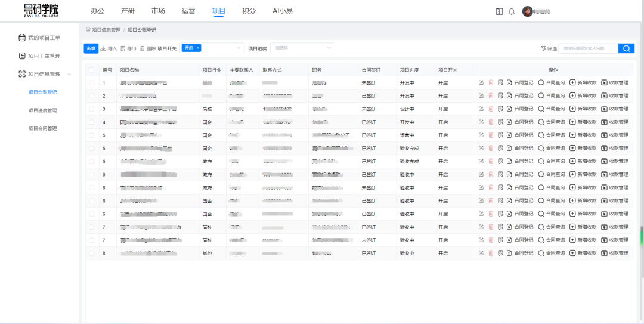Tick the checkbox in last row numbered 8
The image size is (644, 324).
(x=91, y=254)
